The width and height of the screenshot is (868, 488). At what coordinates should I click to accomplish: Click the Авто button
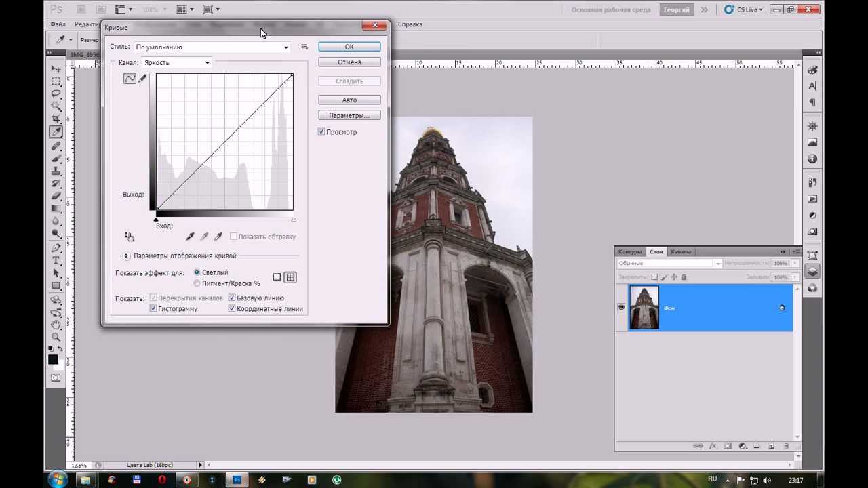pos(349,100)
